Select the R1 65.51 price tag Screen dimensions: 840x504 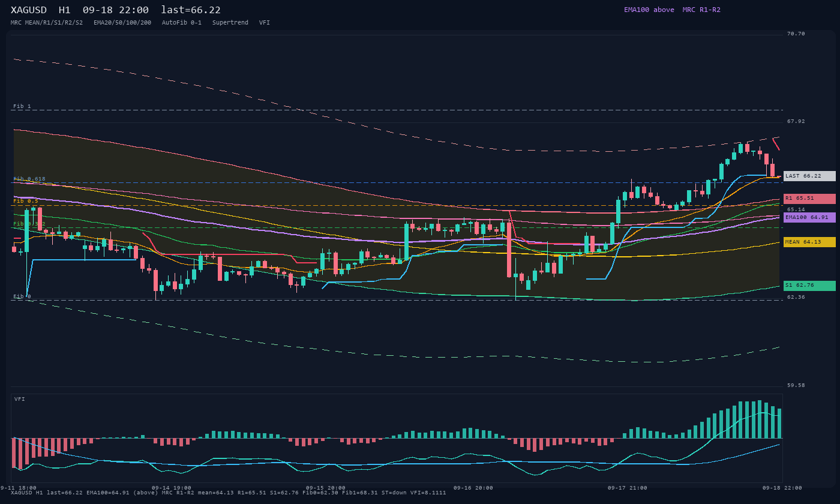pyautogui.click(x=809, y=198)
